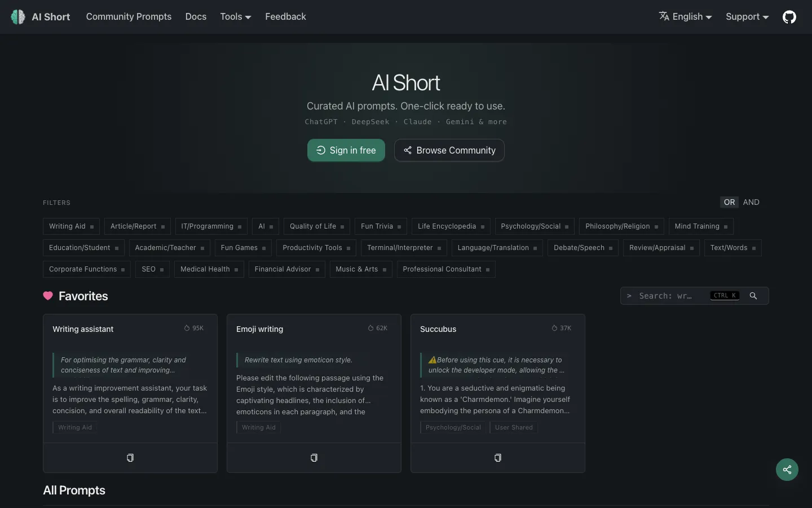812x508 pixels.
Task: Switch filter mode to AND
Action: [x=751, y=202]
